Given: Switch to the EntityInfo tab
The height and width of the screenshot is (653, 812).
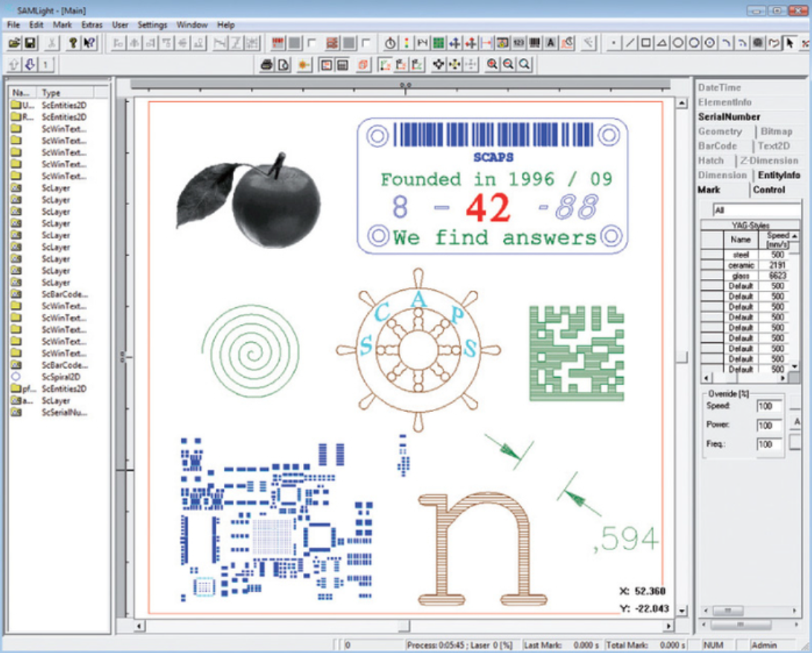Looking at the screenshot, I should coord(779,176).
